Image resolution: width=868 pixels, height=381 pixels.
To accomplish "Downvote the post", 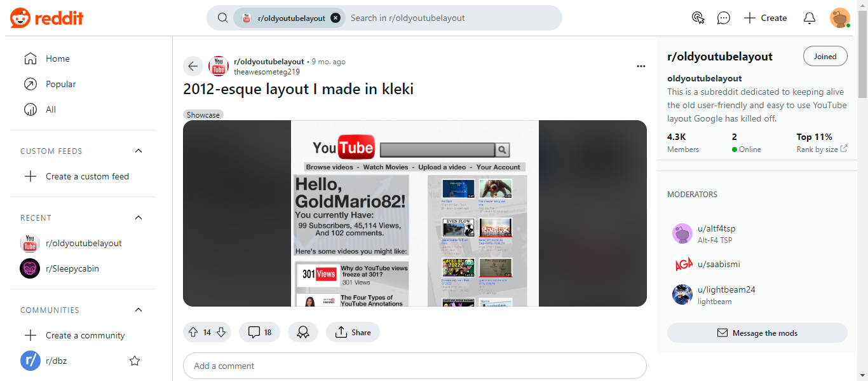I will [x=221, y=332].
